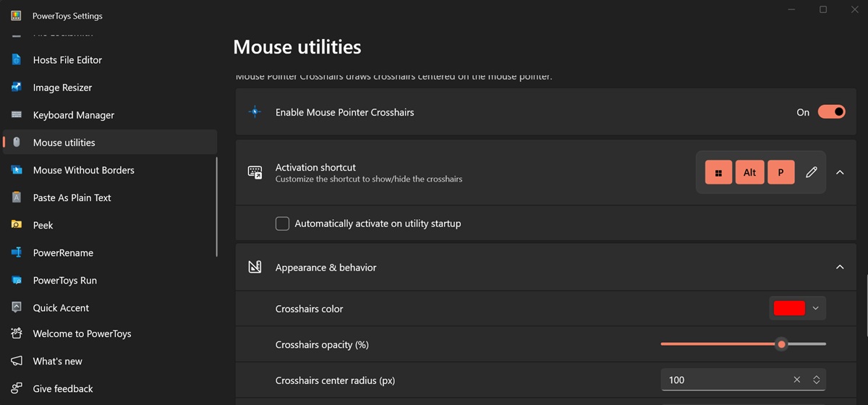Click the Peek sidebar icon
Image resolution: width=868 pixels, height=405 pixels.
pos(17,225)
